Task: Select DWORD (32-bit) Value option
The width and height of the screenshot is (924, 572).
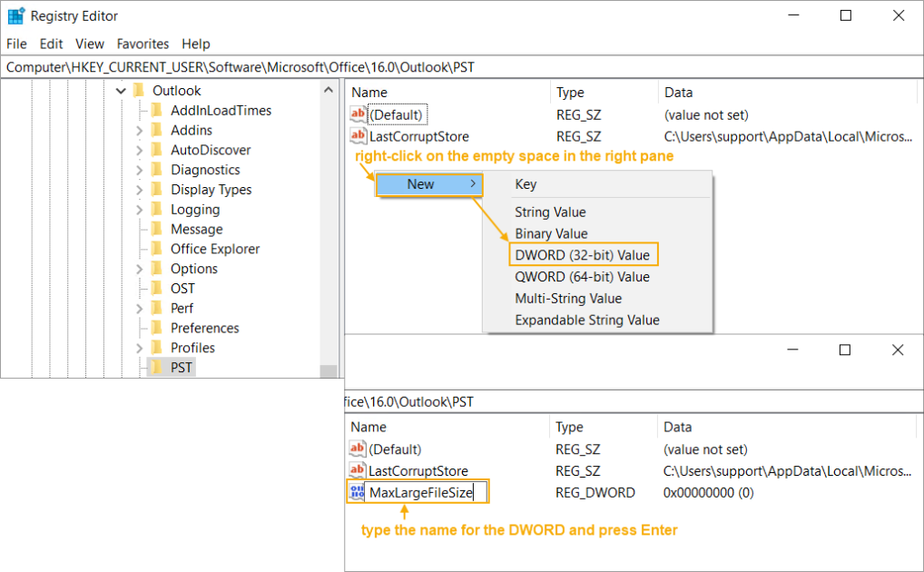Action: coord(583,255)
